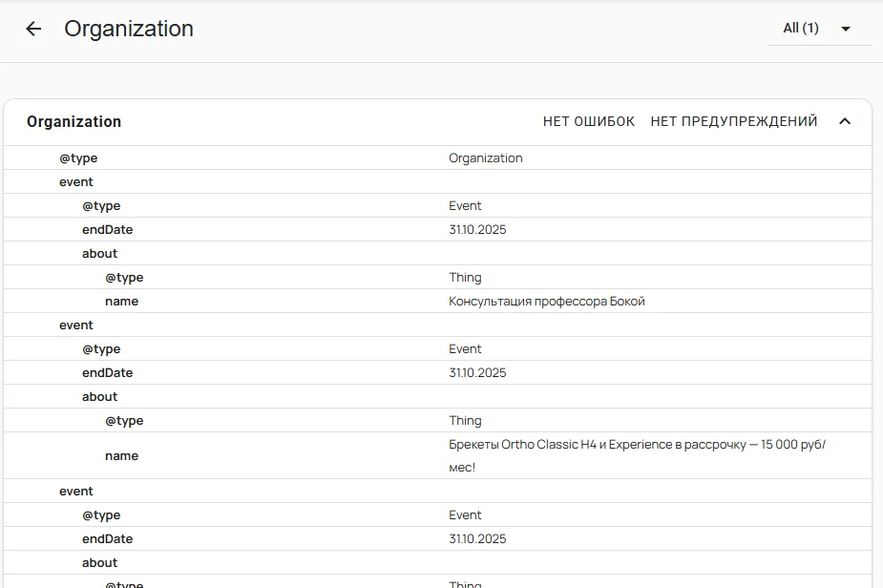Click the НЕТ ОШИБОК status label
This screenshot has width=883, height=588.
[x=588, y=121]
